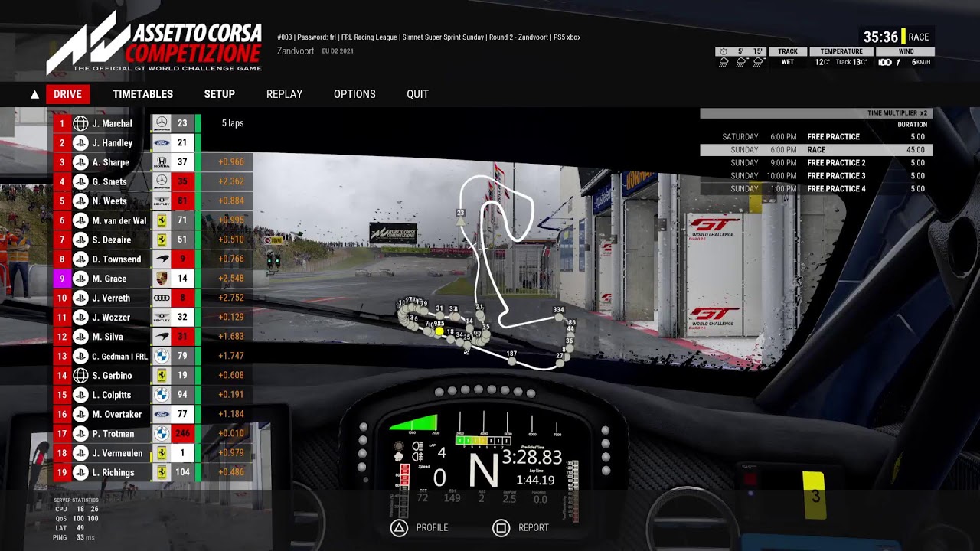
Task: Click the Ferrari logo in L. Richings' row
Action: tap(162, 472)
